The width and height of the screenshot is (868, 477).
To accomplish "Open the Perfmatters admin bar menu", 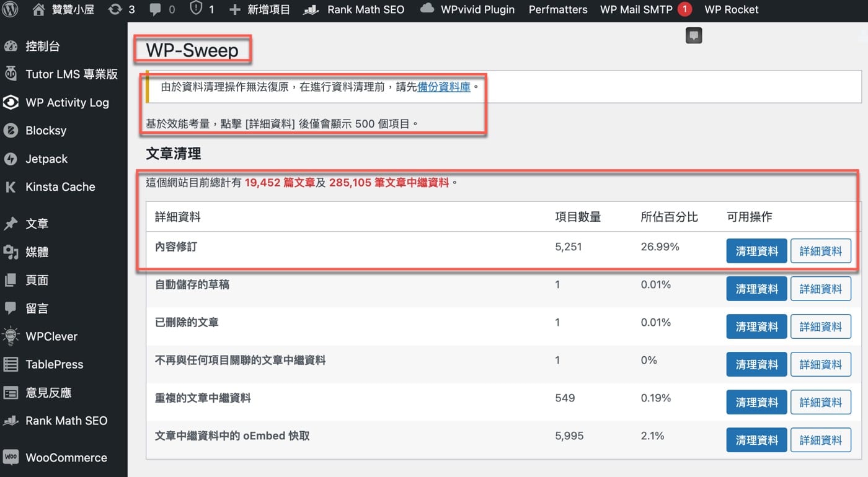I will (x=558, y=9).
